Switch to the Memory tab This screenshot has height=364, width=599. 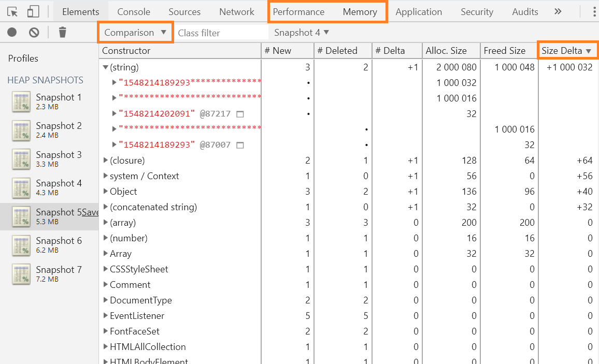click(360, 11)
